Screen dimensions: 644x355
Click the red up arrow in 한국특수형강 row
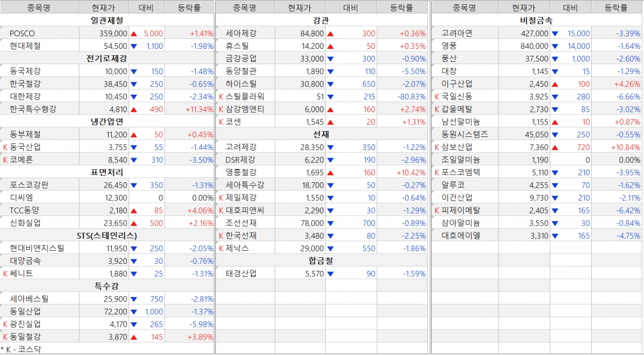coord(134,109)
